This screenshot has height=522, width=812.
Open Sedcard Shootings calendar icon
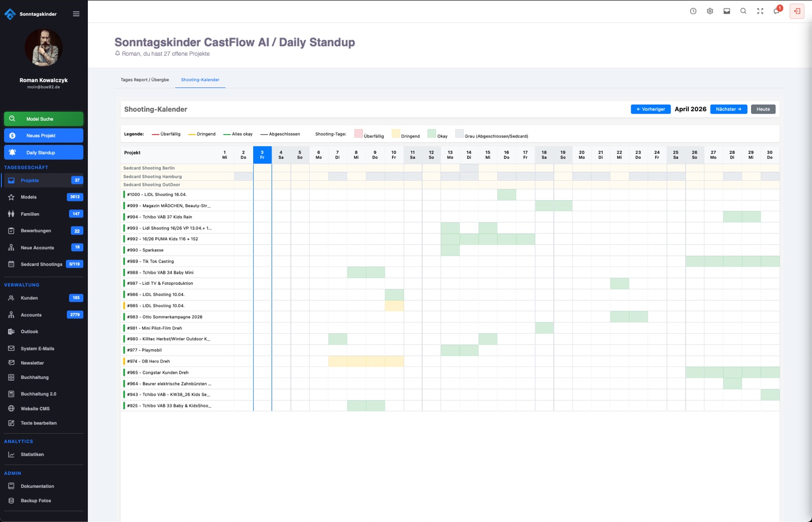[x=11, y=264]
